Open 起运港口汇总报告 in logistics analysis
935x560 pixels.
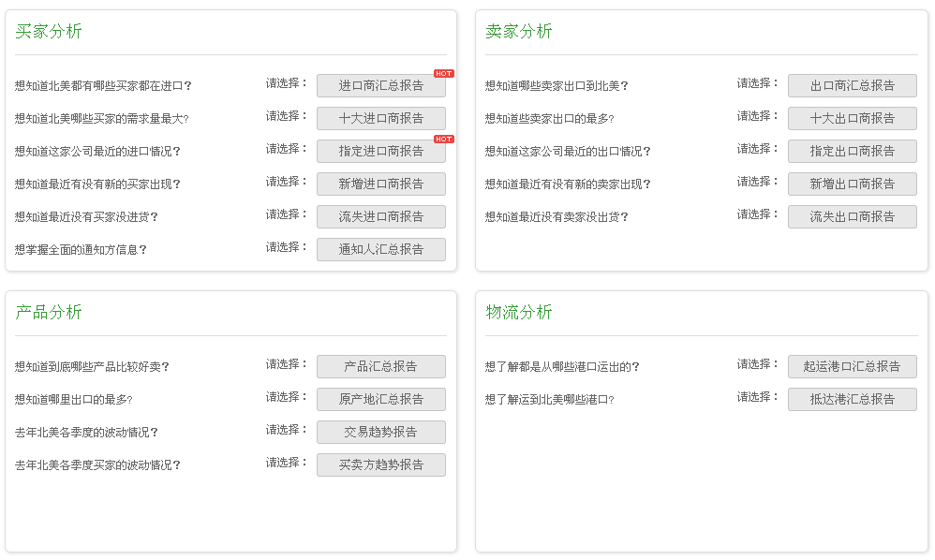[x=853, y=366]
